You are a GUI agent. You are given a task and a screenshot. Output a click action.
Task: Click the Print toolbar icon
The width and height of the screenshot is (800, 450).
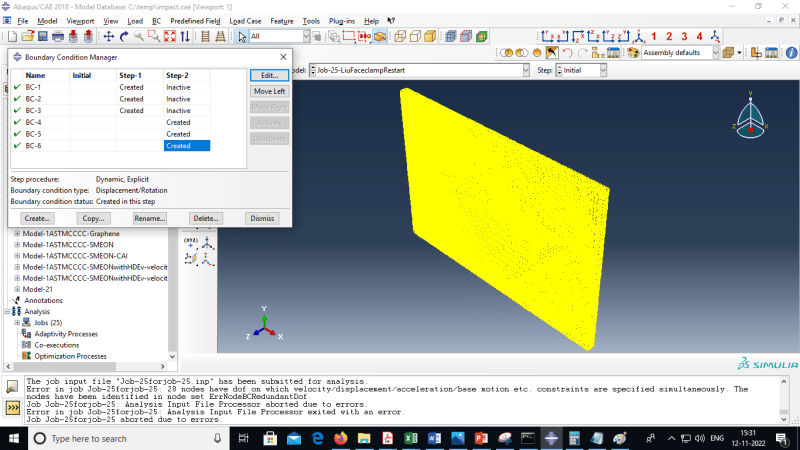[x=58, y=36]
